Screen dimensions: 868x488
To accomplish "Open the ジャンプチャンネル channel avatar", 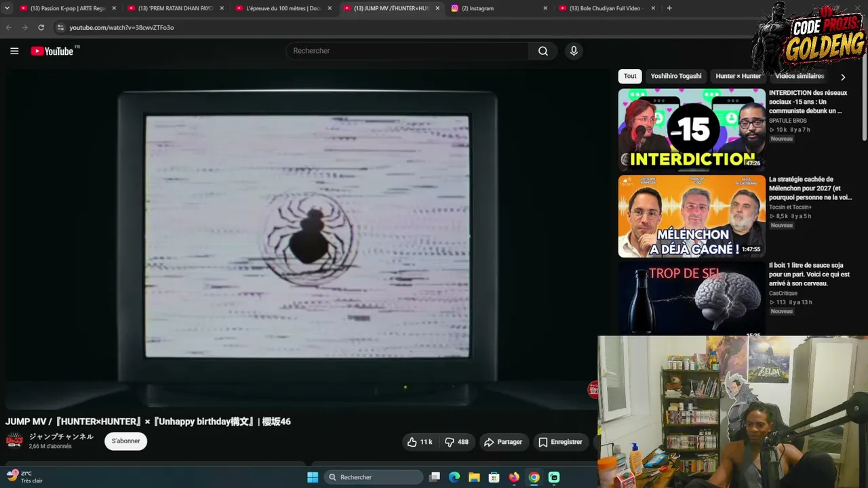I will (14, 441).
